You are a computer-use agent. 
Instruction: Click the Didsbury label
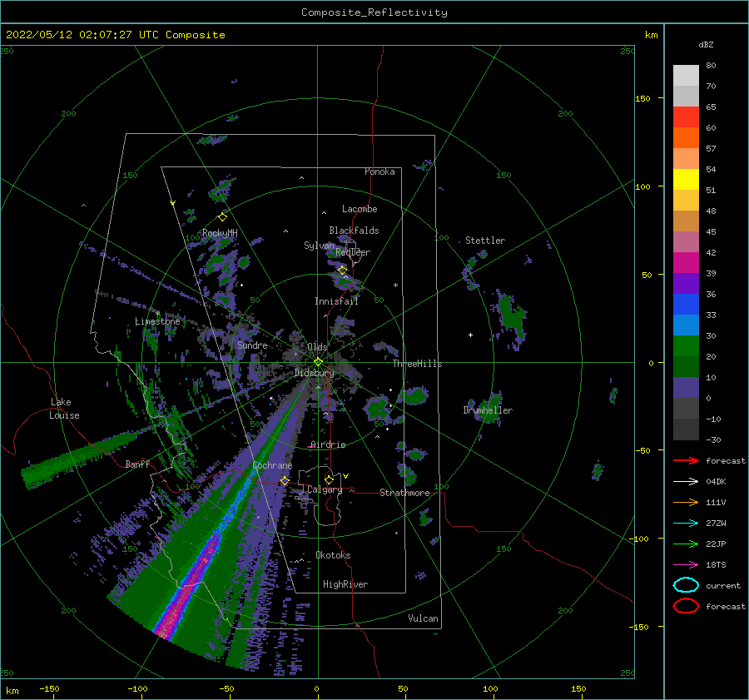pyautogui.click(x=314, y=373)
